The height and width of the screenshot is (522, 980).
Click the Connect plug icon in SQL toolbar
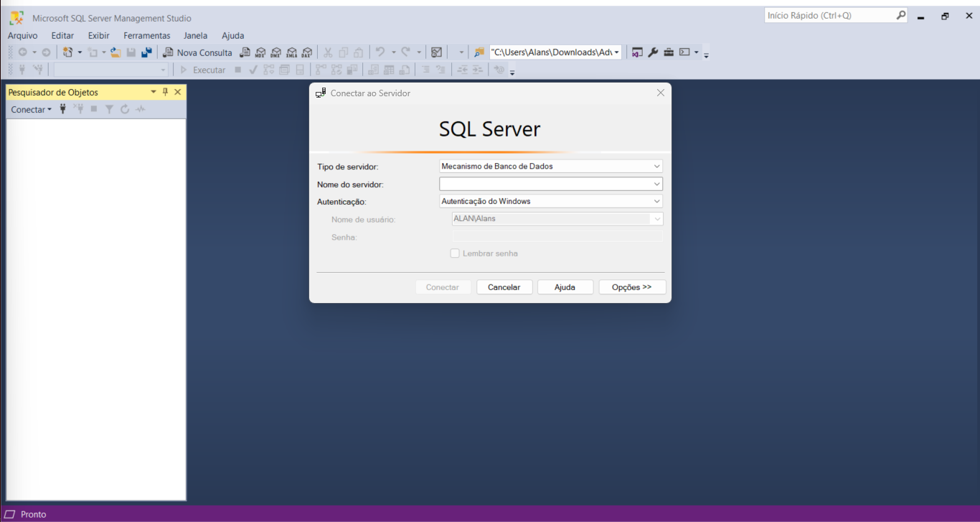(22, 70)
